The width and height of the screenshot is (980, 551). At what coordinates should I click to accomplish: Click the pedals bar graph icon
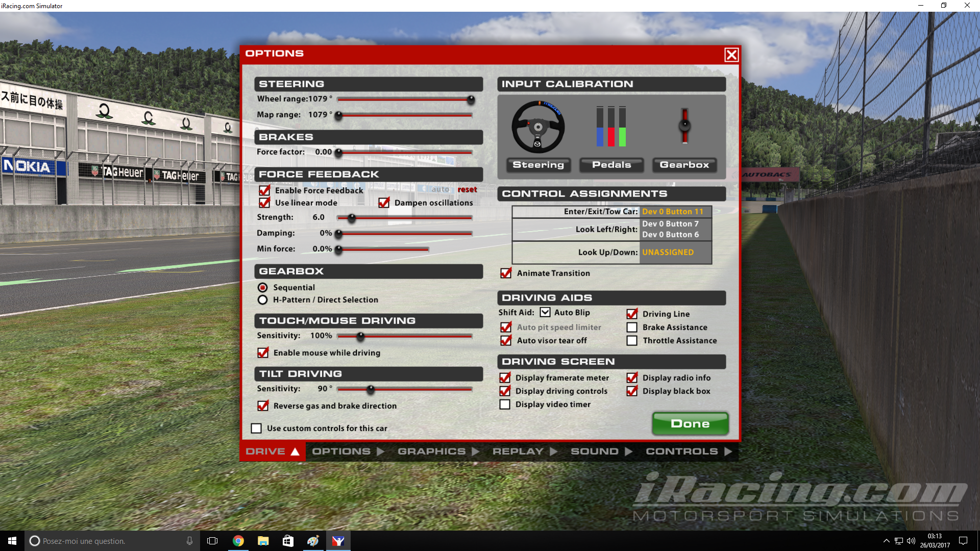pos(611,127)
